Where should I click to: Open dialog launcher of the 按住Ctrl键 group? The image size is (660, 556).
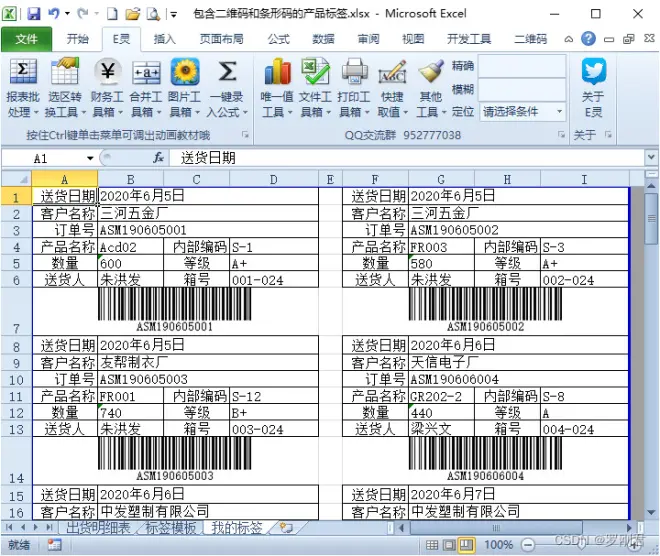245,134
